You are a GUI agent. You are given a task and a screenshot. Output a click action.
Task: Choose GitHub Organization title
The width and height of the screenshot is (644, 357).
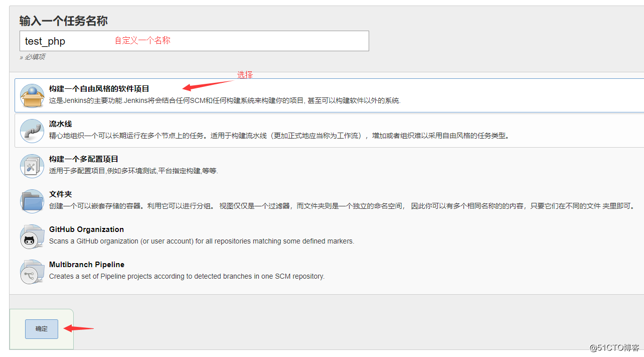tap(86, 229)
